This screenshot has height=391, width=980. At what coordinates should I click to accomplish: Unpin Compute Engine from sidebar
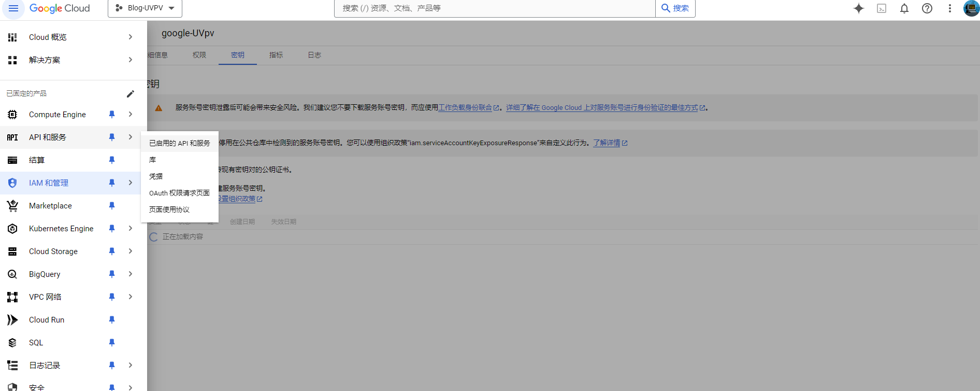(112, 115)
